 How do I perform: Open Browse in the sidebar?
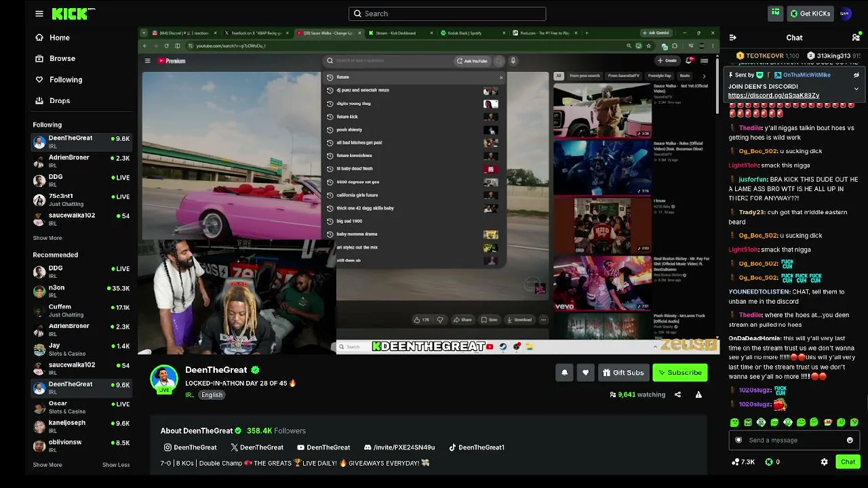56,59
